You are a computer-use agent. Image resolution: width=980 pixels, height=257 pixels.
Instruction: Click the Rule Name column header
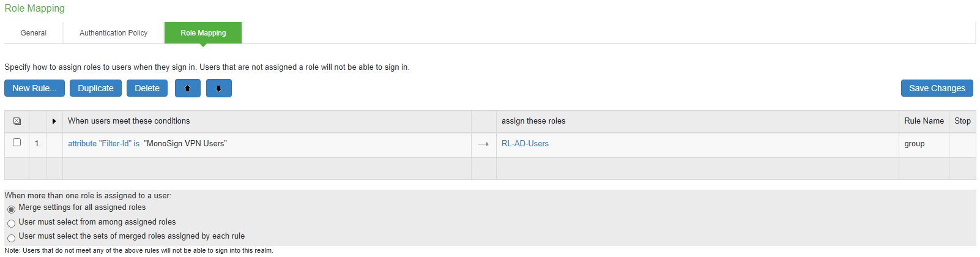pos(924,121)
